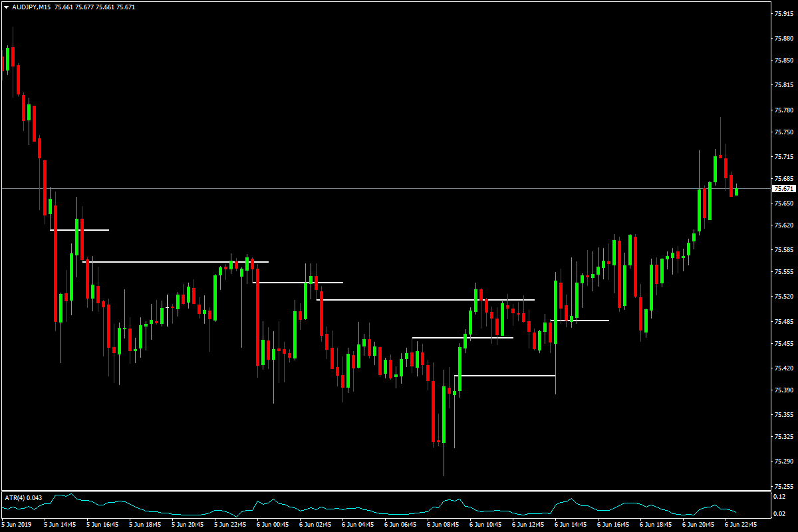Screen dimensions: 798x532
Task: Click the 6 Jun 22:45 time label
Action: pyautogui.click(x=740, y=525)
